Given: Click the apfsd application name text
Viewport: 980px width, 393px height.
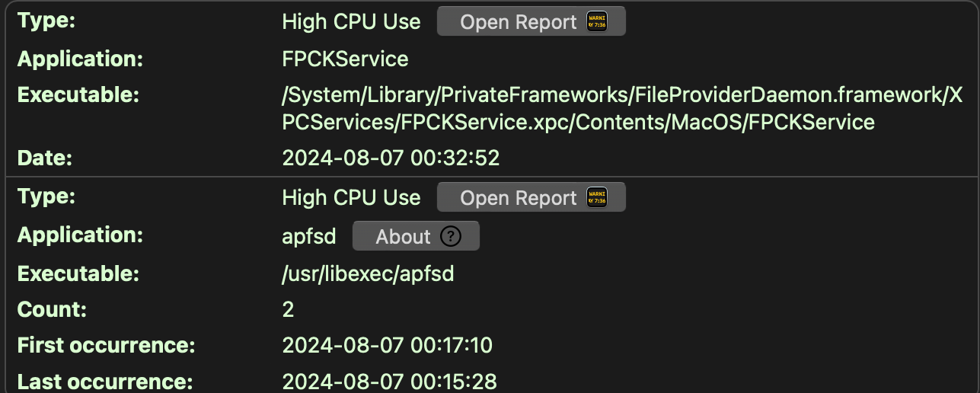Looking at the screenshot, I should 308,237.
